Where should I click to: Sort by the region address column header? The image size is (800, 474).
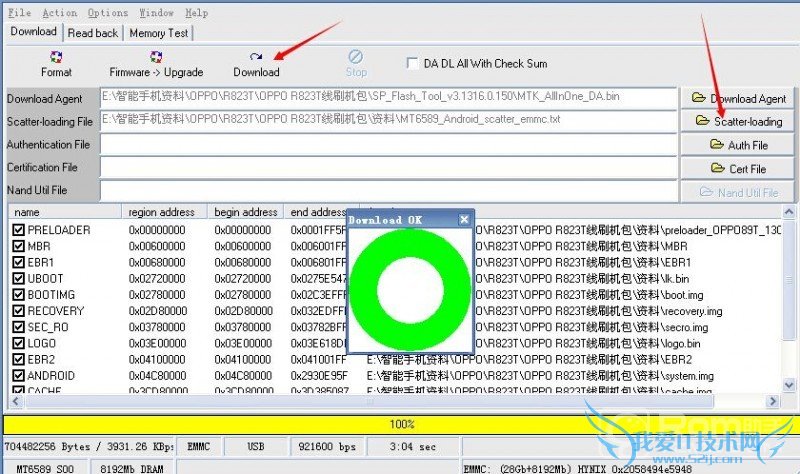click(164, 212)
